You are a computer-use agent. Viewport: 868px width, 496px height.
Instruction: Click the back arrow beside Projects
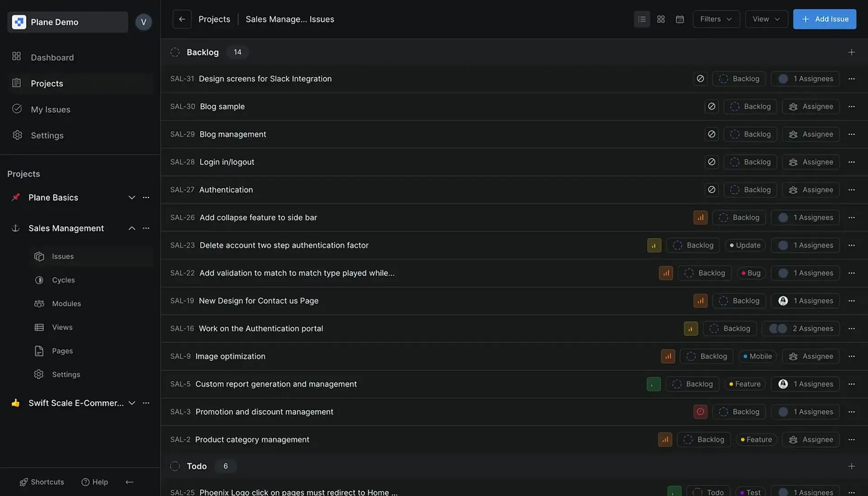[182, 19]
